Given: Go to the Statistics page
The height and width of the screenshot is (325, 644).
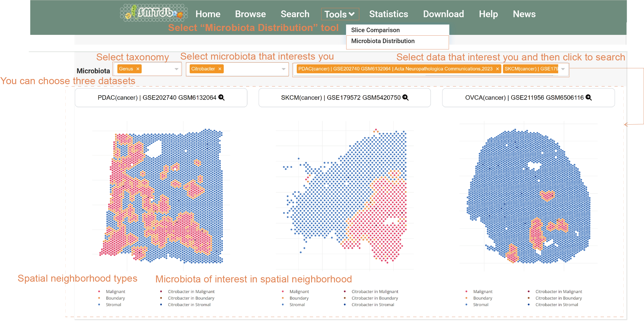Looking at the screenshot, I should [388, 14].
